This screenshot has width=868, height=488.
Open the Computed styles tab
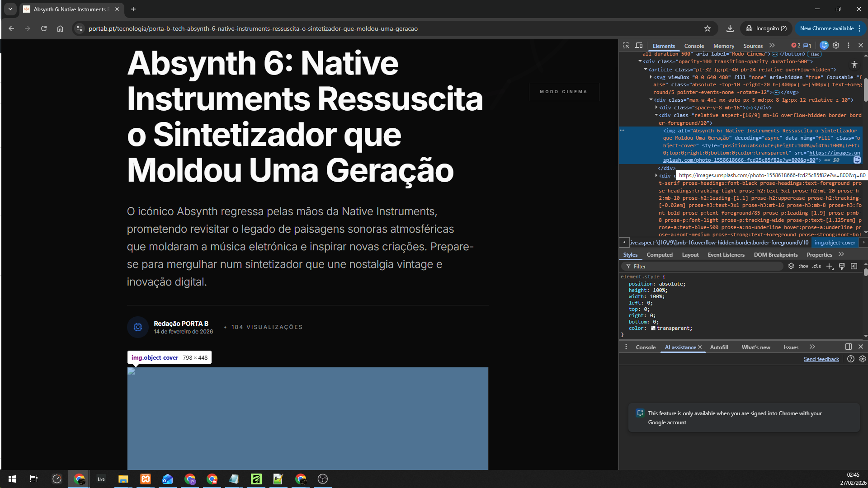coord(660,255)
